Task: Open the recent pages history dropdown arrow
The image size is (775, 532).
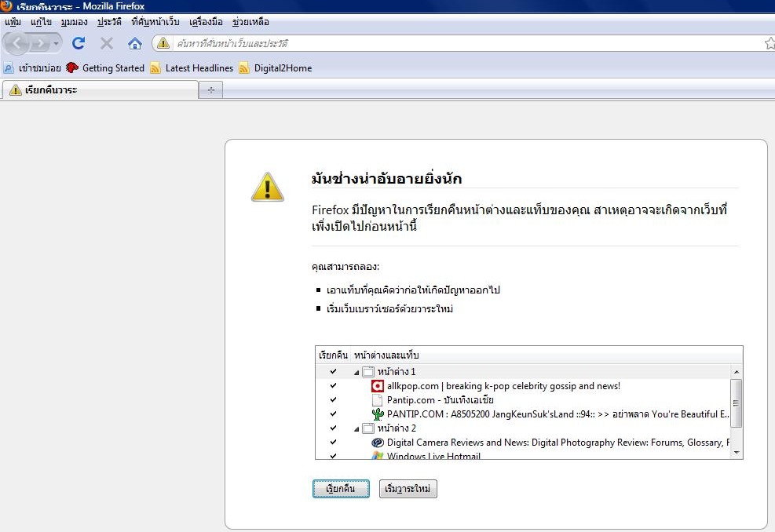Action: (56, 44)
